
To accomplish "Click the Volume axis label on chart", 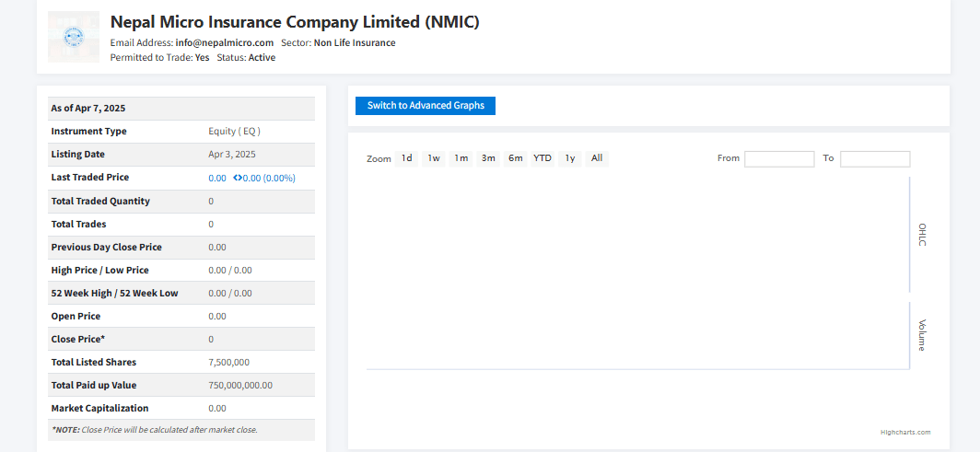I will coord(922,335).
